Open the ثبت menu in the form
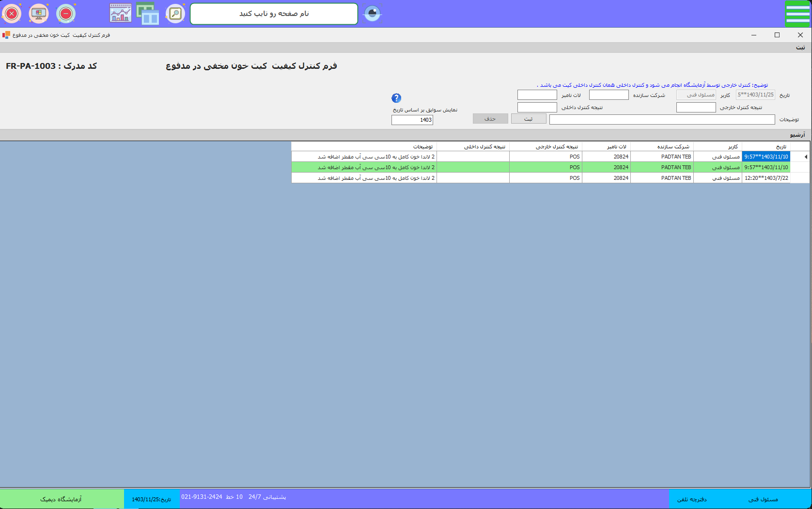The width and height of the screenshot is (812, 509). (x=800, y=48)
